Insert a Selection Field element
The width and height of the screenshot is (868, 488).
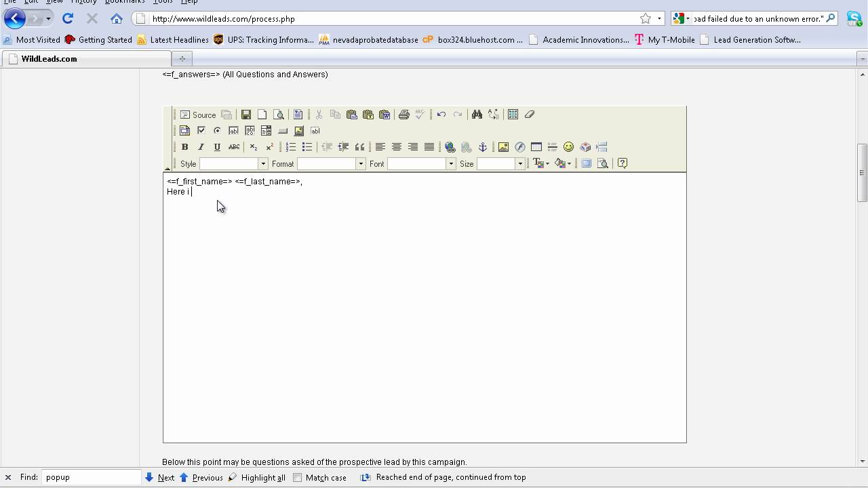click(266, 131)
